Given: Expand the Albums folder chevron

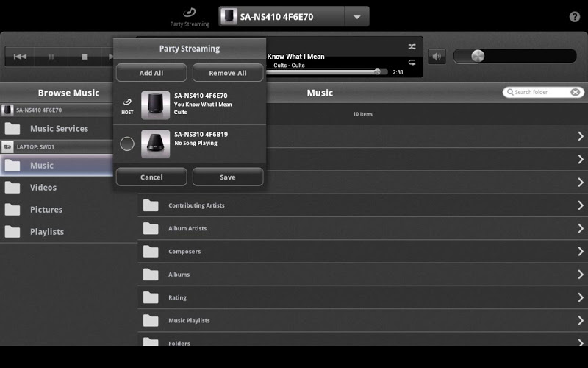Looking at the screenshot, I should click(580, 275).
